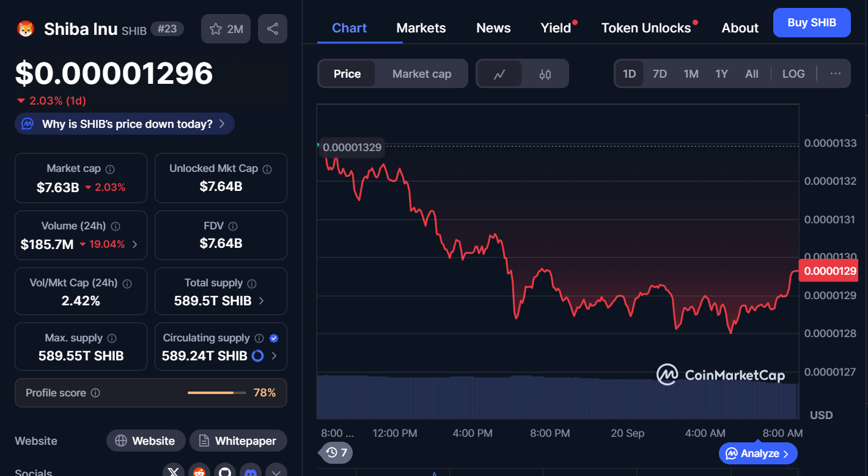Click Max. supply info icon

tap(112, 338)
